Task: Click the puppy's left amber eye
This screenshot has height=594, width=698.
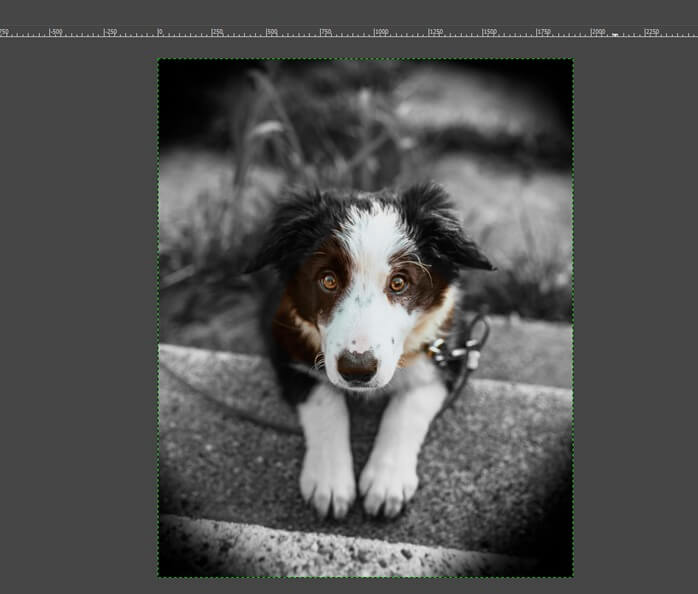Action: (x=329, y=282)
